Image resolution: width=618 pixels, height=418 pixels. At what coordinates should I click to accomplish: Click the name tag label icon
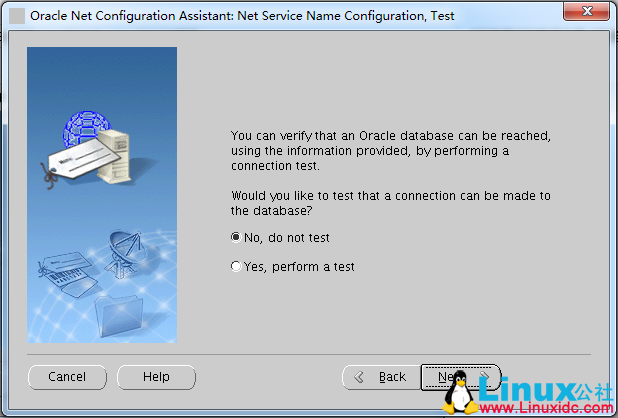pyautogui.click(x=75, y=158)
